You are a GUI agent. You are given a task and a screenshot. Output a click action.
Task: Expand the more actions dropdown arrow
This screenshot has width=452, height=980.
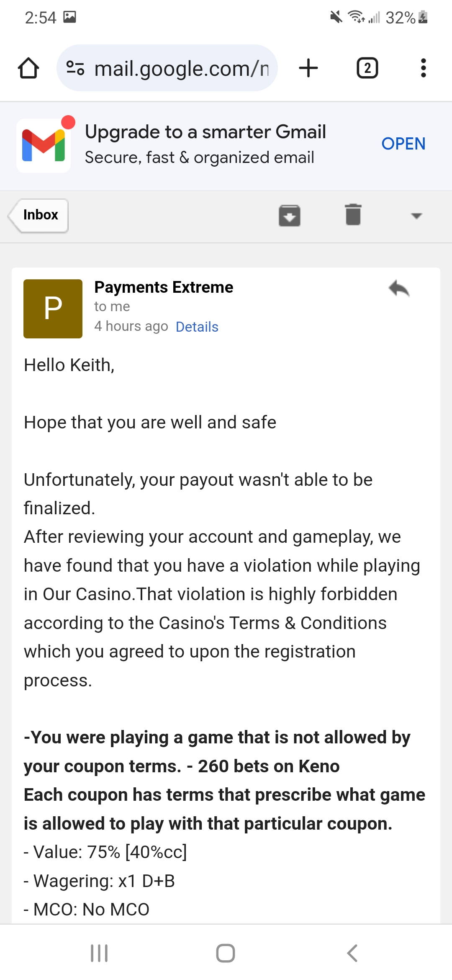tap(416, 216)
